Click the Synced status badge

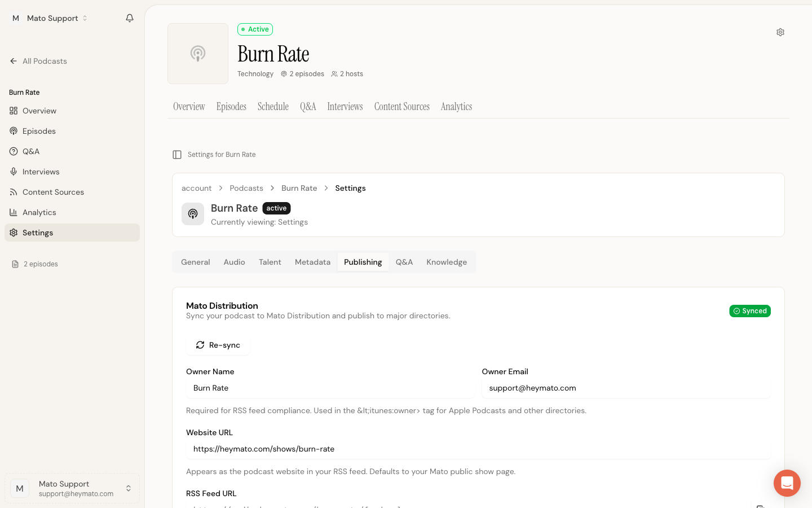point(750,311)
